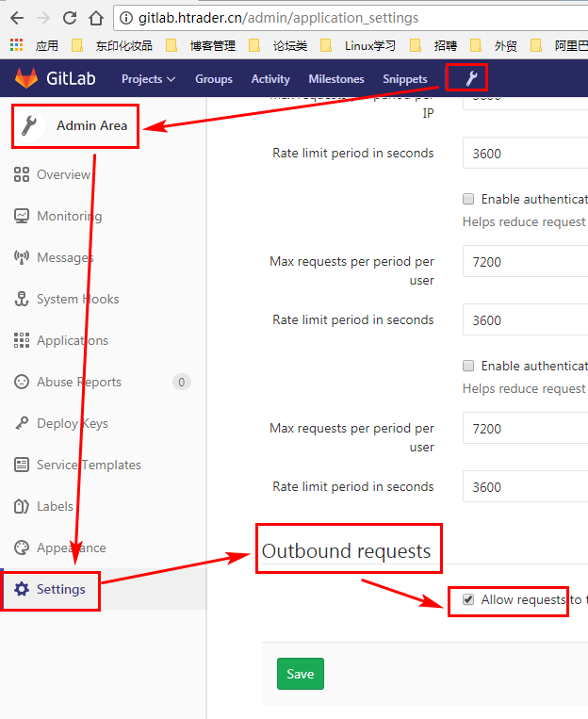Click the admin wrench icon in navbar
588x719 pixels.
click(x=465, y=78)
